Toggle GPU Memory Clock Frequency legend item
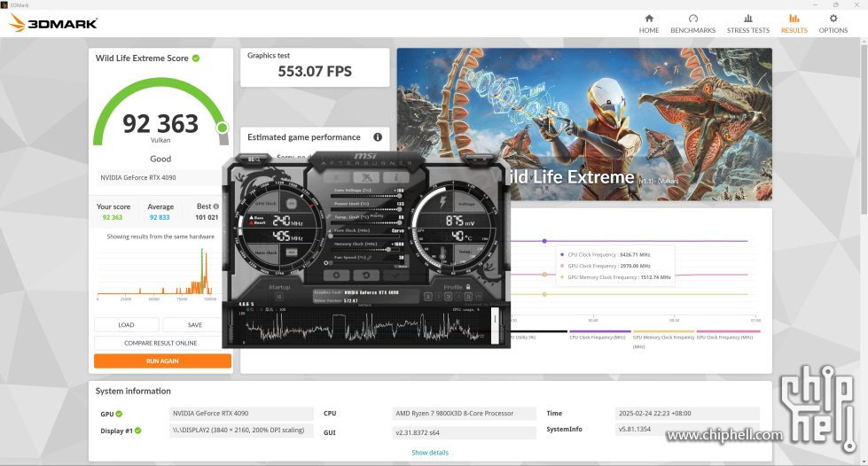Viewport: 868px width, 466px height. pos(663,340)
